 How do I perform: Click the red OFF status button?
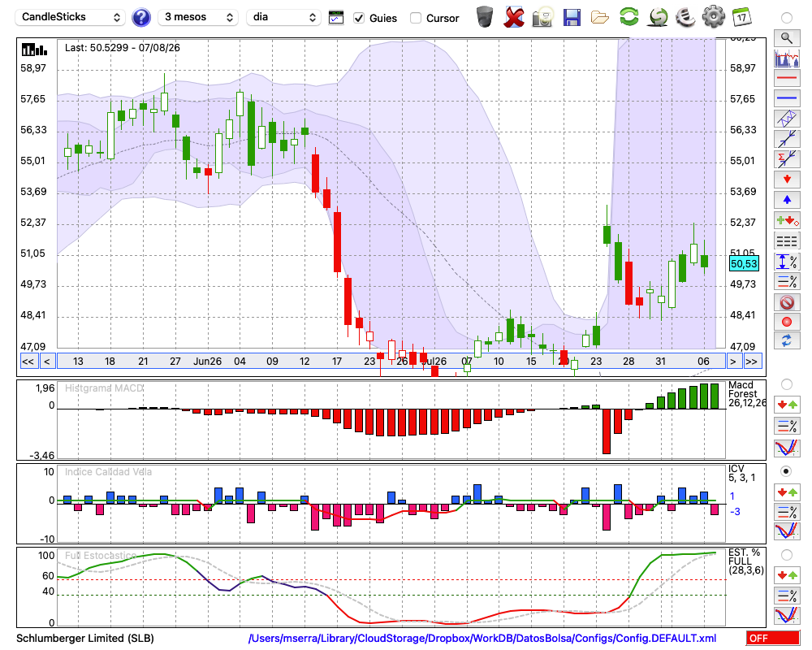[773, 638]
